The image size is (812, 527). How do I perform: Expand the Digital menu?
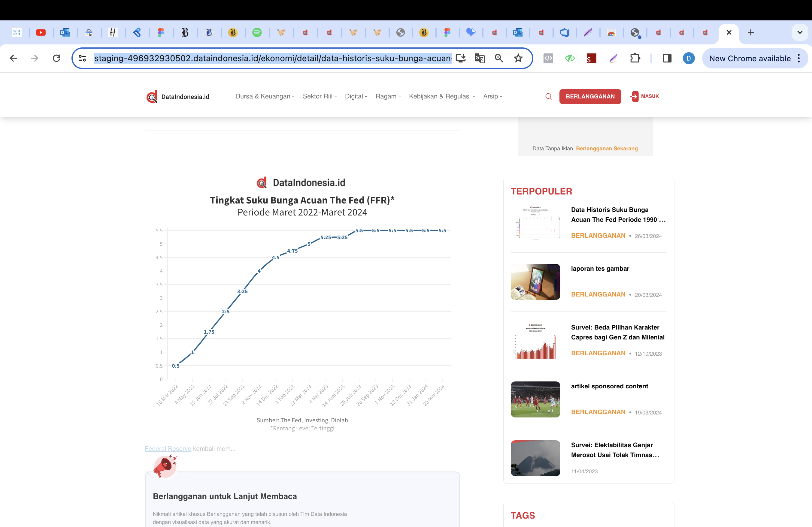(x=356, y=96)
